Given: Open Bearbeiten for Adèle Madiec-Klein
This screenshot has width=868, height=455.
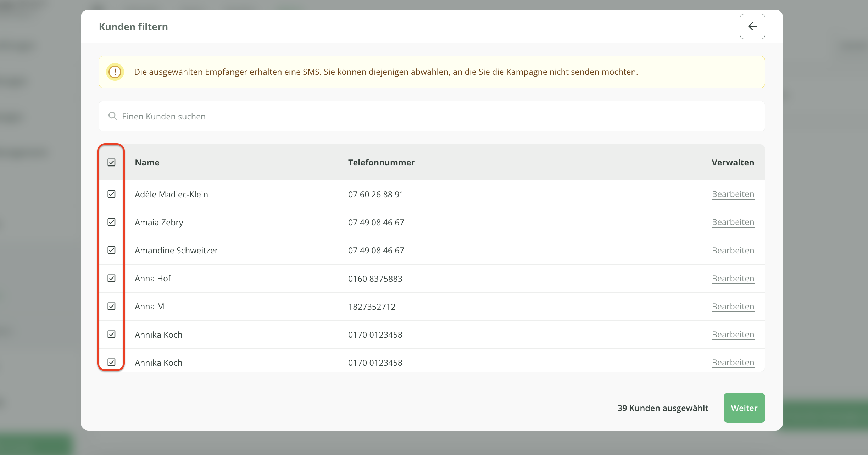Looking at the screenshot, I should [733, 194].
